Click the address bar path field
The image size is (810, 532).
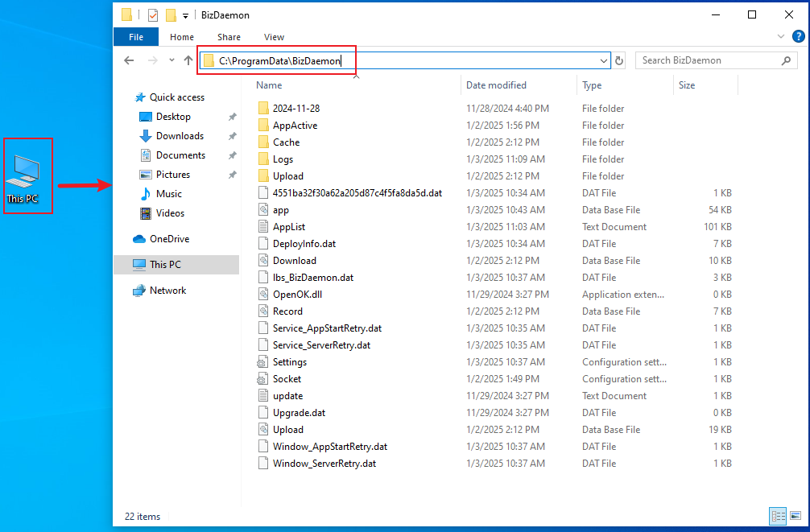(x=405, y=61)
